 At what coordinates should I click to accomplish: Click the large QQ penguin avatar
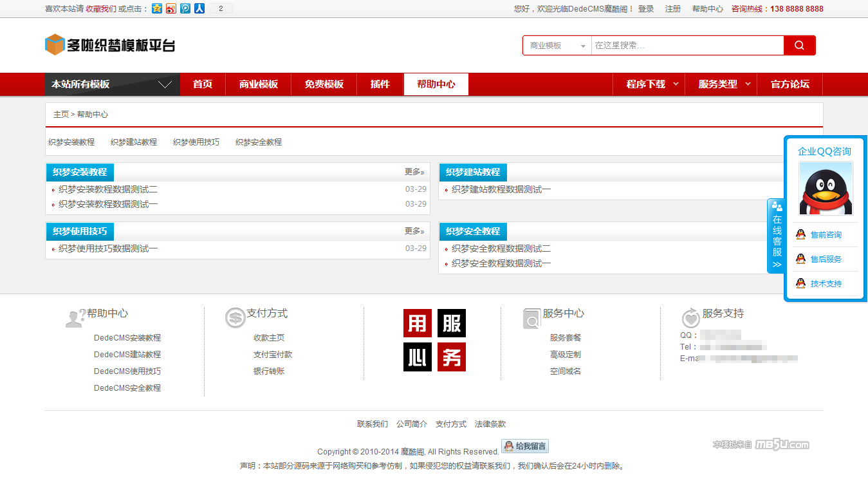click(826, 188)
